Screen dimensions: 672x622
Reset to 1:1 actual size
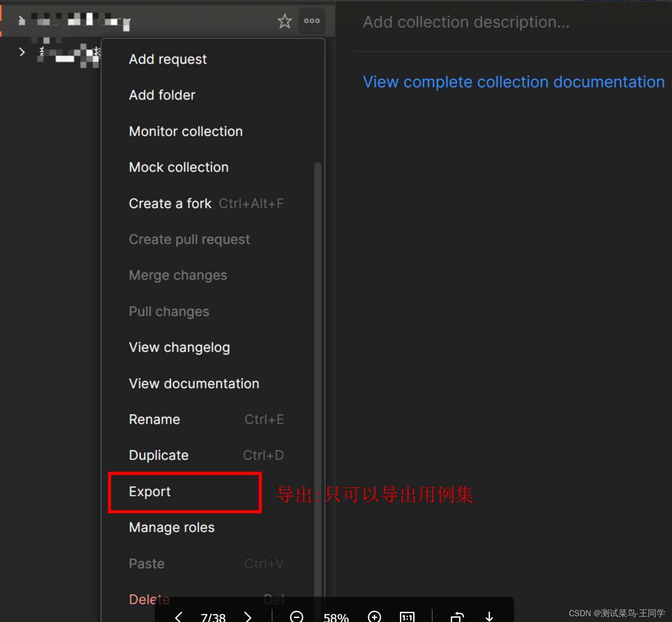(x=407, y=617)
